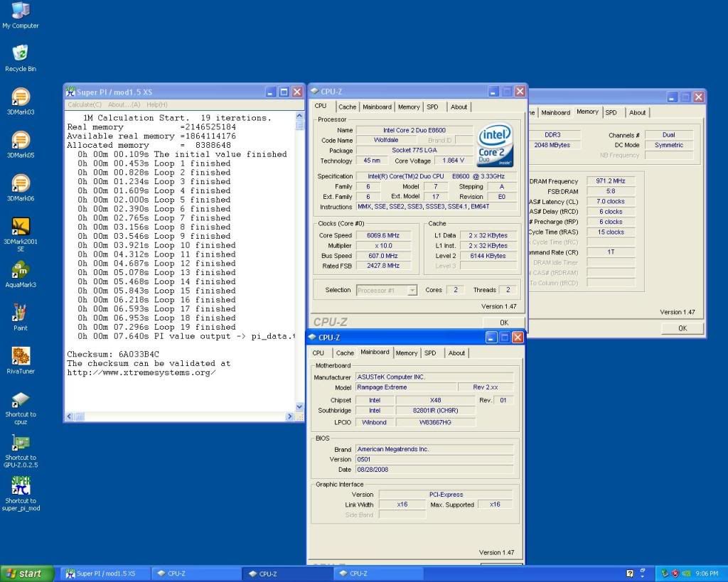Viewport: 728px width, 582px height.
Task: Close the CPU-Z Mainboard window
Action: coord(518,338)
